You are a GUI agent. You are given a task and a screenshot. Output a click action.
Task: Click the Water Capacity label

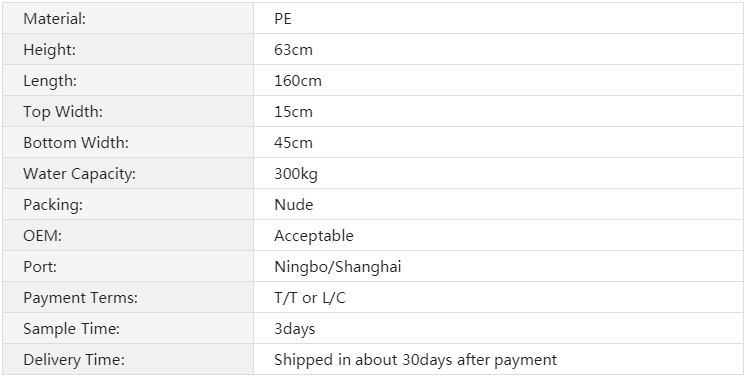tap(79, 174)
